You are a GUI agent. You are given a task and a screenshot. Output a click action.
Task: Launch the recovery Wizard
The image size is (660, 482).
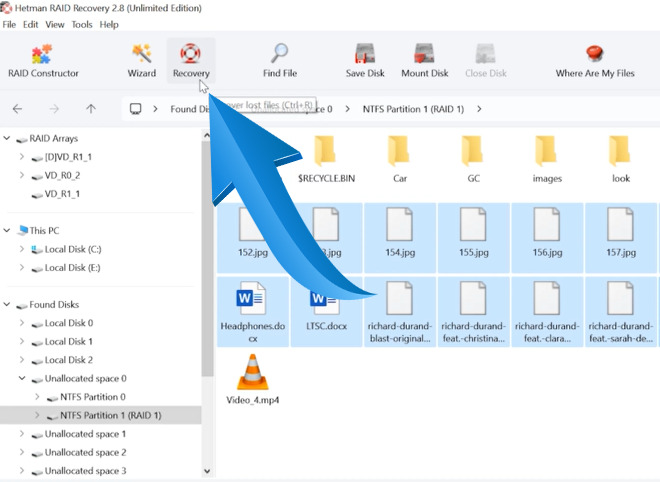[x=142, y=61]
